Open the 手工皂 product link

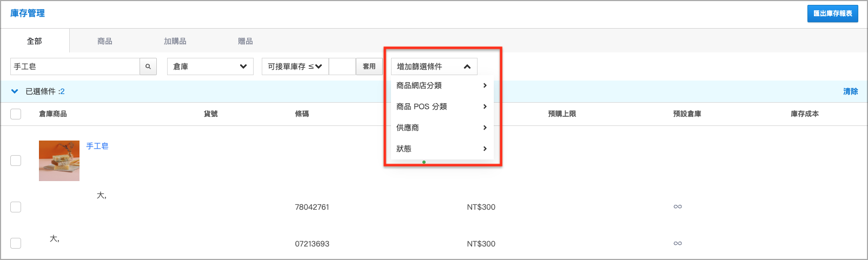click(x=97, y=146)
